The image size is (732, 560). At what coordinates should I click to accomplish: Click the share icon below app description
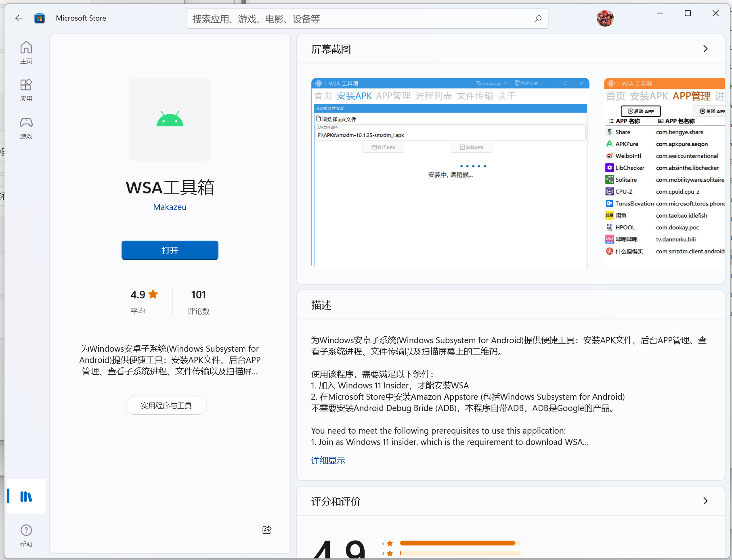click(267, 530)
